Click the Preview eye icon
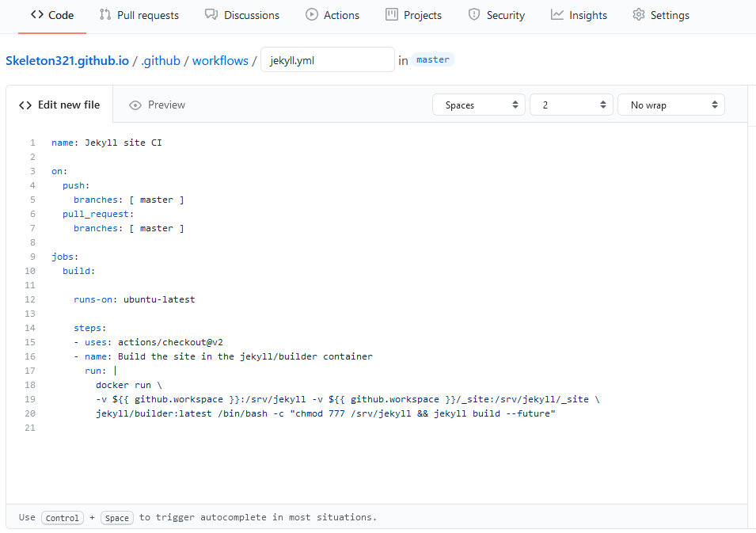This screenshot has height=533, width=756. 135,105
